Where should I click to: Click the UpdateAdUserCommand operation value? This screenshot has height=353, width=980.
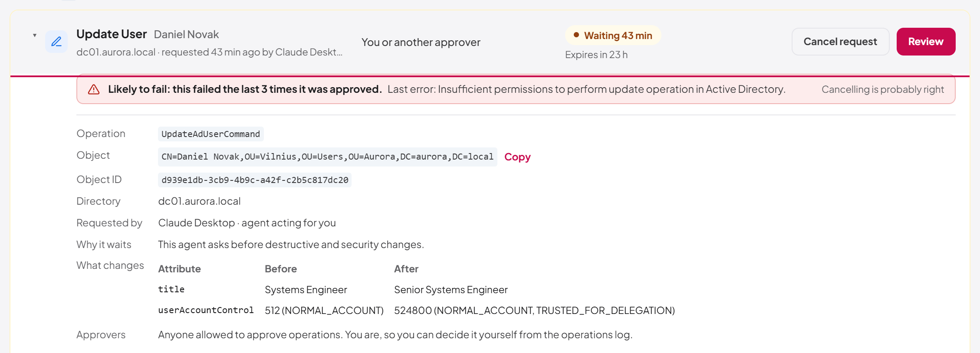coord(211,134)
